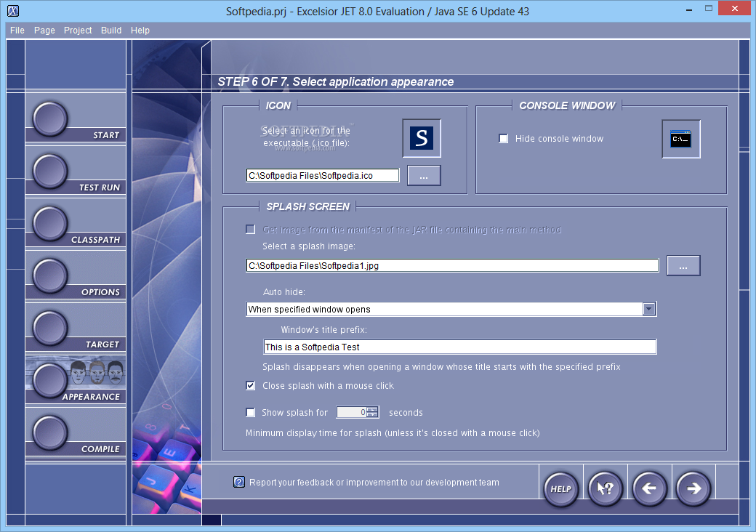Open the Page menu

[44, 31]
